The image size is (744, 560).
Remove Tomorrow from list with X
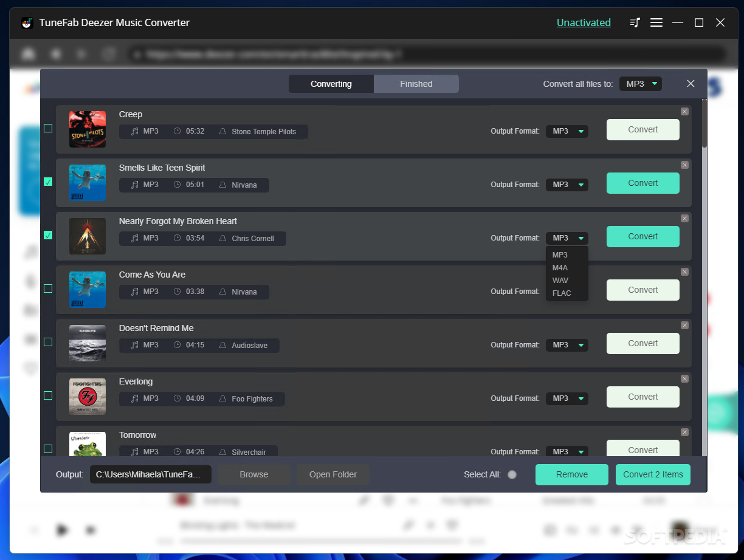(x=684, y=432)
